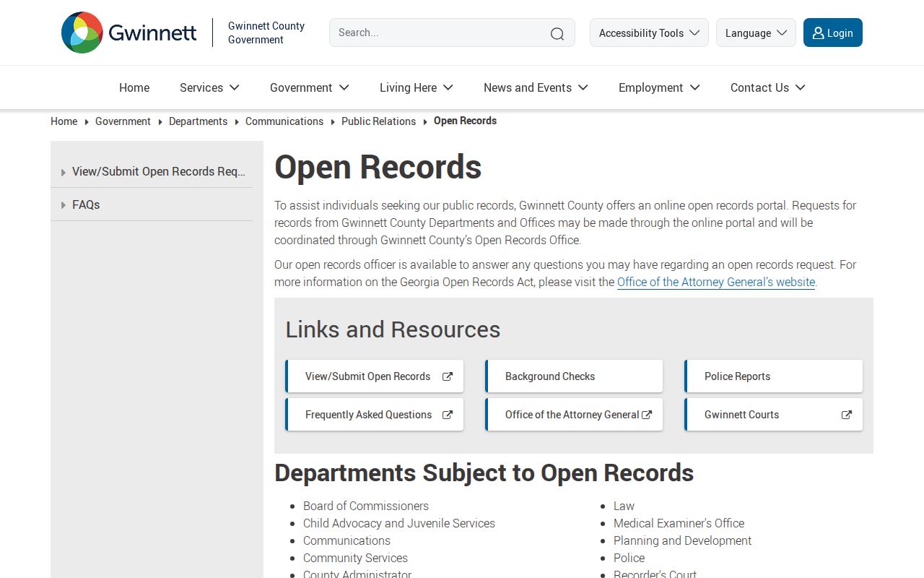
Task: Click the search magnifier icon
Action: (x=557, y=33)
